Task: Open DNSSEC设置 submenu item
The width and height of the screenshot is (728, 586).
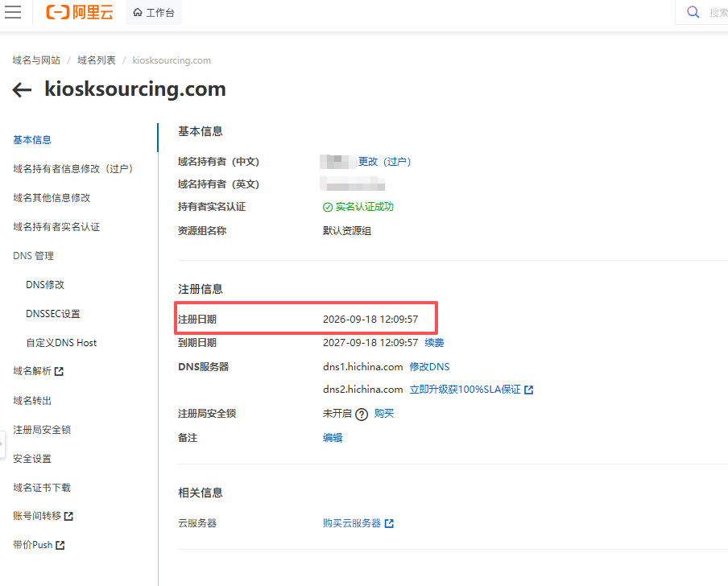Action: [x=53, y=314]
